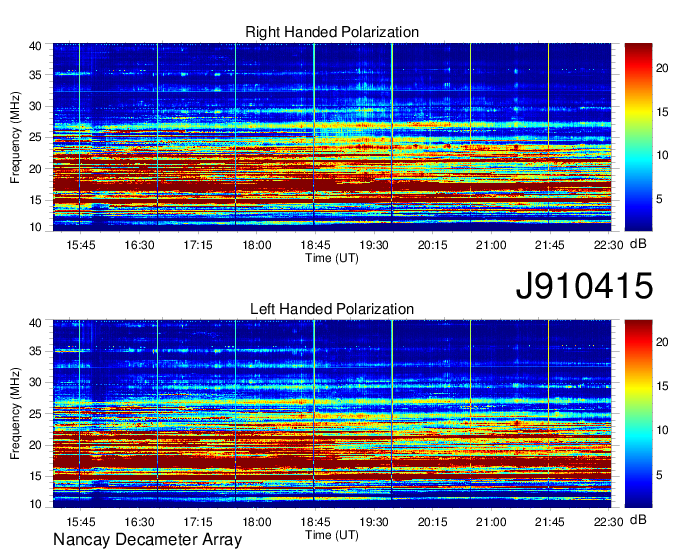
Task: Click the 18:45 tick on Left Handed plot
Action: coord(315,522)
